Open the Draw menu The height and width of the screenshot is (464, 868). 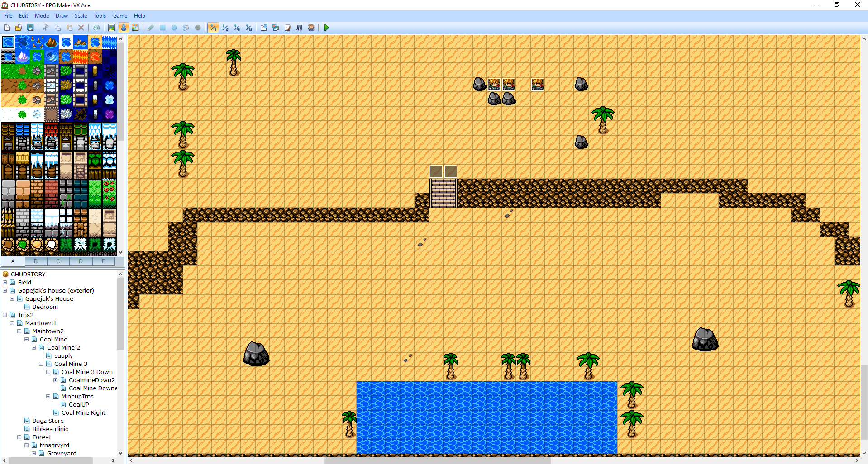62,16
